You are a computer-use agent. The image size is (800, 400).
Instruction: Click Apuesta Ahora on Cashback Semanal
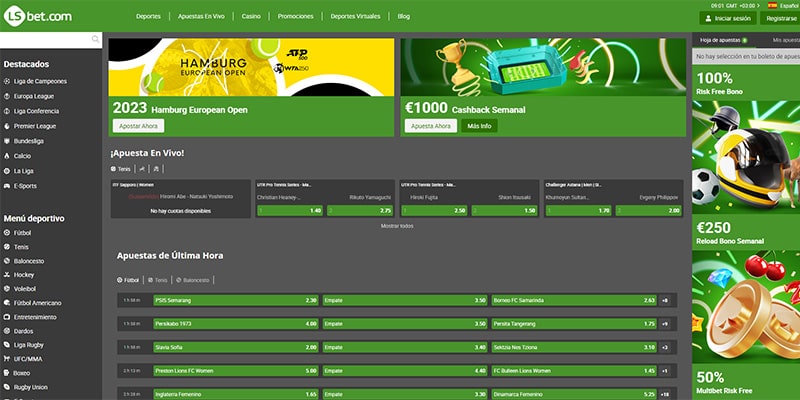431,126
